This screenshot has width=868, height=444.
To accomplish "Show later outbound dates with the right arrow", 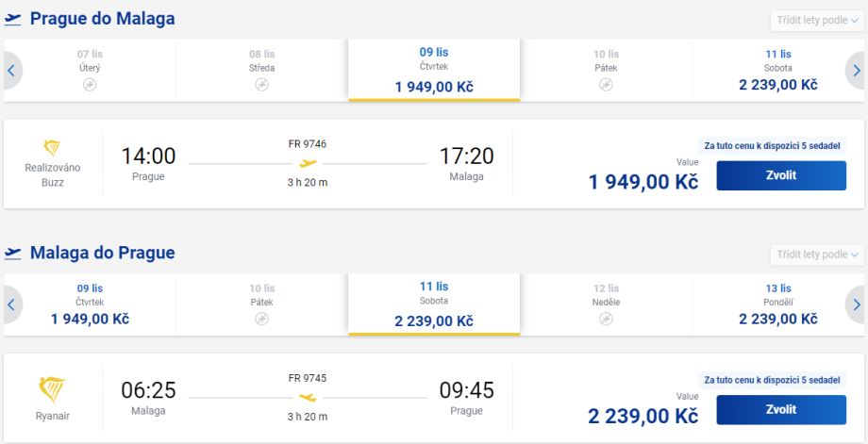I will coord(857,71).
